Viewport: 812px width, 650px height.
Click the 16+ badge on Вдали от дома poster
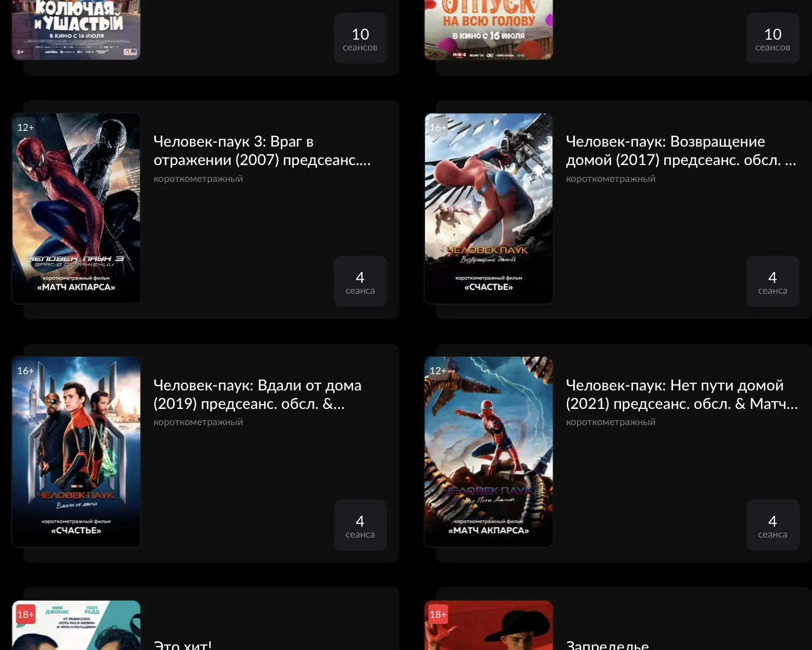click(26, 370)
